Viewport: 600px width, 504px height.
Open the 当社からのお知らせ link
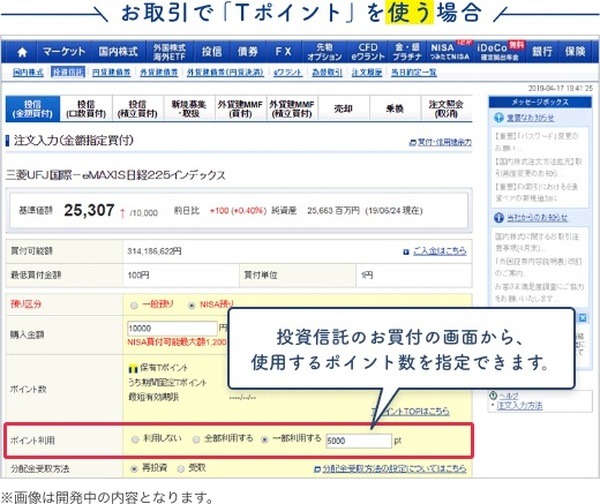[x=537, y=218]
